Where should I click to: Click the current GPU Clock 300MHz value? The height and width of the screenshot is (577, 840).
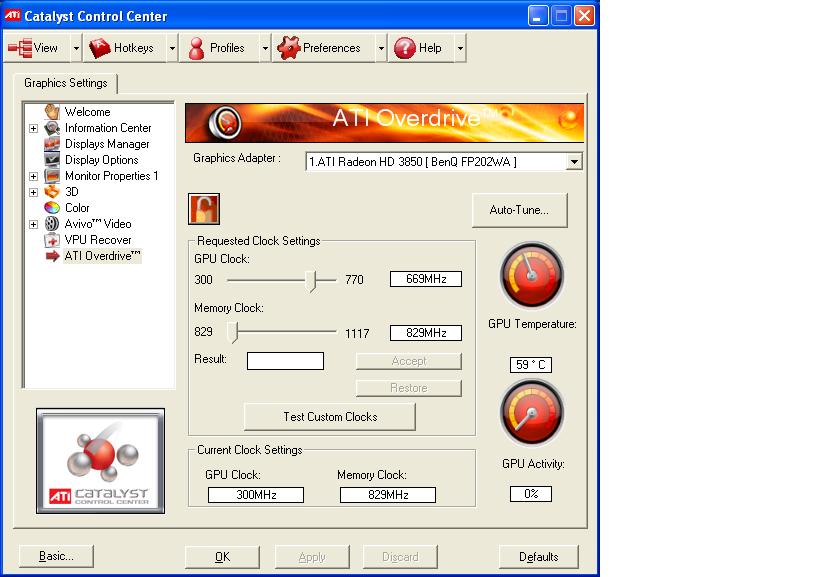pyautogui.click(x=256, y=495)
